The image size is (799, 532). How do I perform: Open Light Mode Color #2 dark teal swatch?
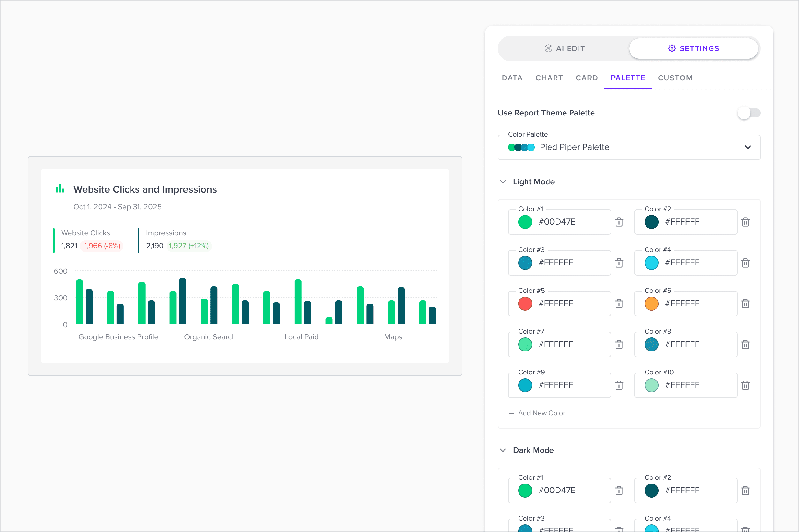651,222
